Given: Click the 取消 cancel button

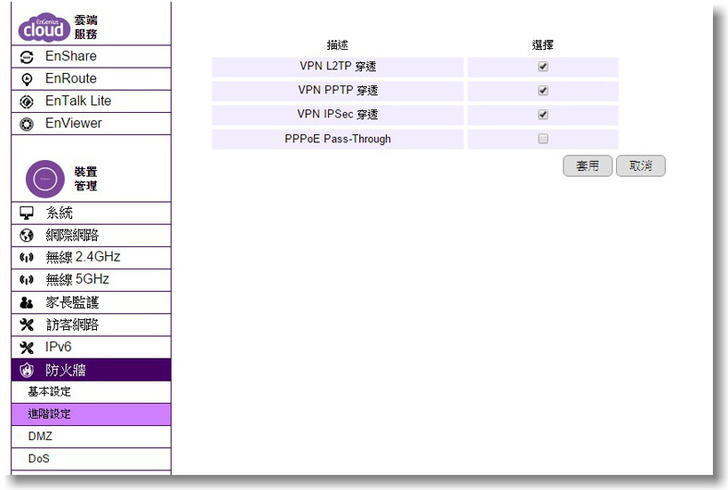Looking at the screenshot, I should (641, 166).
